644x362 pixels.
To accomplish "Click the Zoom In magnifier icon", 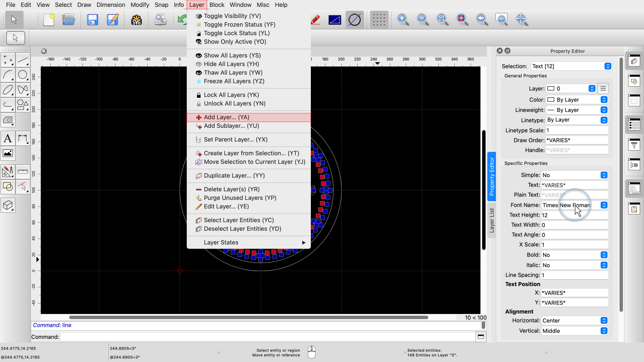I will click(x=403, y=19).
